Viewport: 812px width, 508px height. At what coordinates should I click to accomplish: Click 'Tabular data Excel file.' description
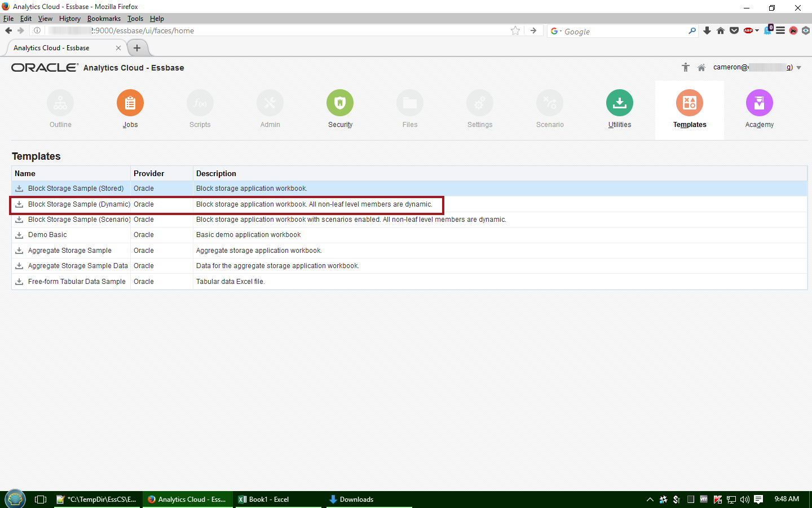[230, 282]
